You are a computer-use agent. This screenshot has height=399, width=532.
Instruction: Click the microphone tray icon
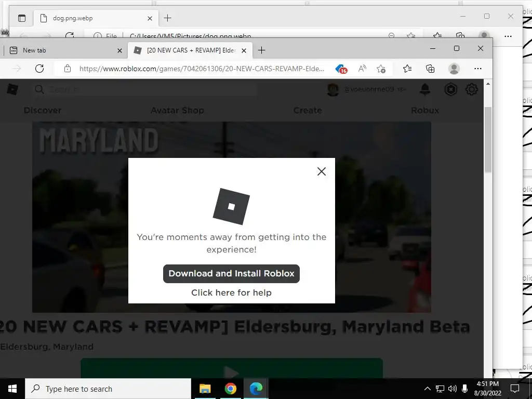(x=465, y=389)
